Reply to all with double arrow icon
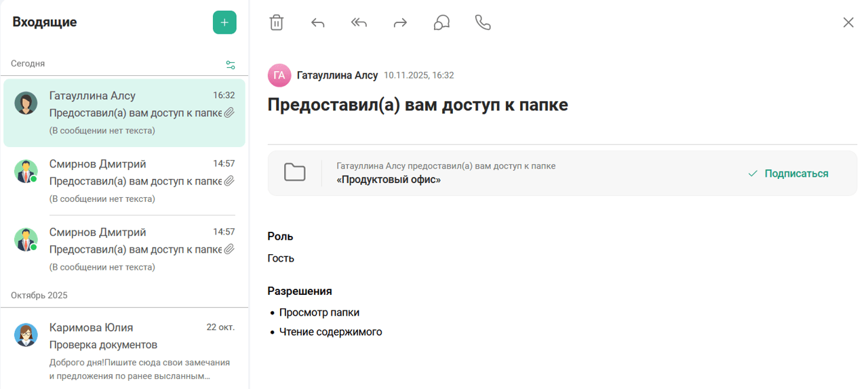Screen dimensions: 868x389 pos(359,23)
